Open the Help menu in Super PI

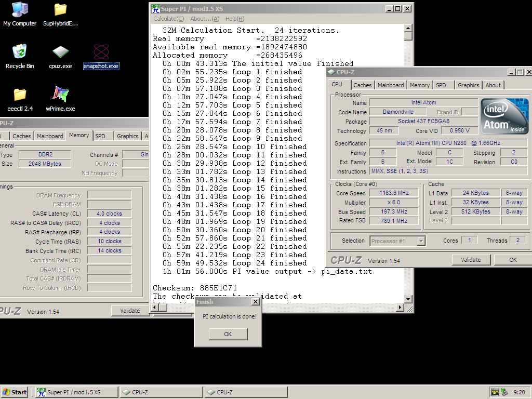[235, 19]
